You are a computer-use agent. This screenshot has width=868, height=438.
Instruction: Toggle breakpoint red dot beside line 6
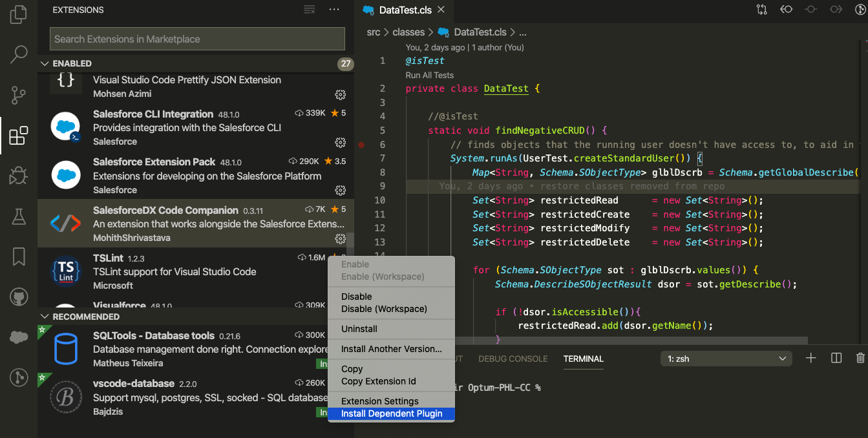362,145
